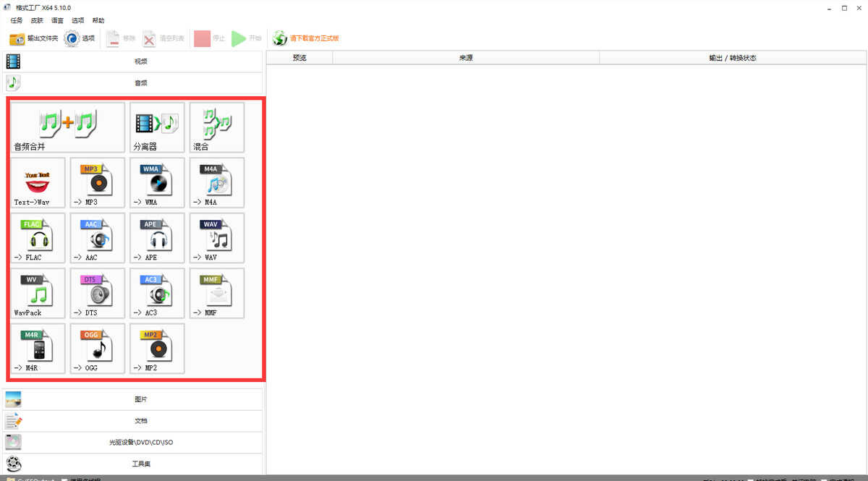Open the 音频合并 audio joiner tool
The width and height of the screenshot is (868, 481).
67,127
